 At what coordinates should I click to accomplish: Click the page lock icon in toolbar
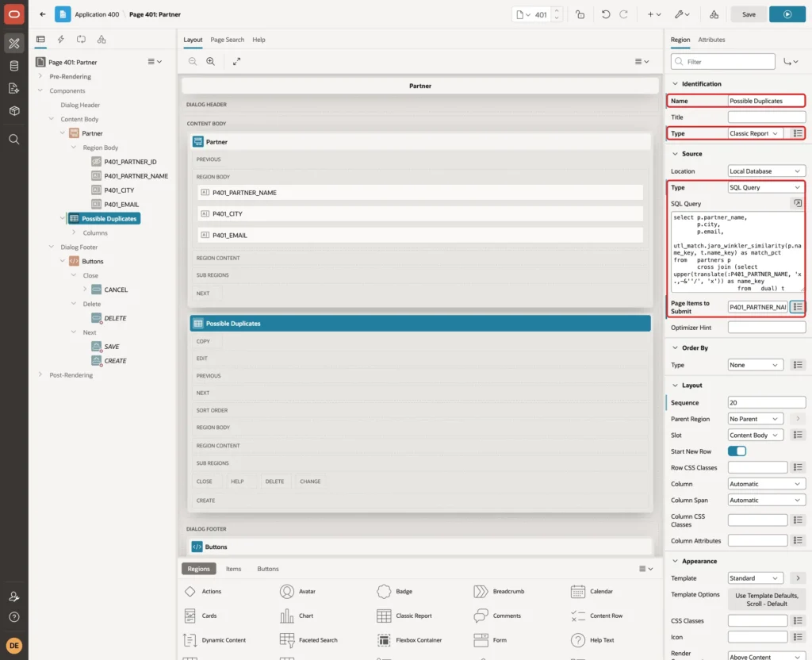(580, 14)
